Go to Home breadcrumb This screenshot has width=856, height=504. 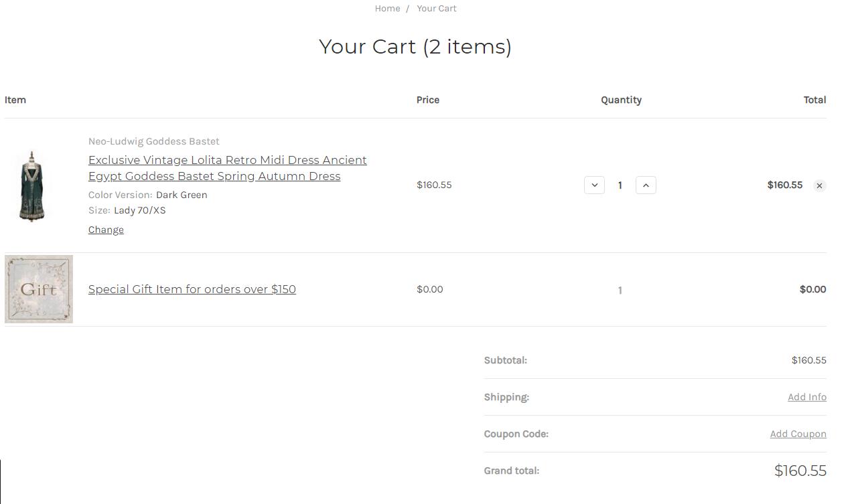[387, 9]
